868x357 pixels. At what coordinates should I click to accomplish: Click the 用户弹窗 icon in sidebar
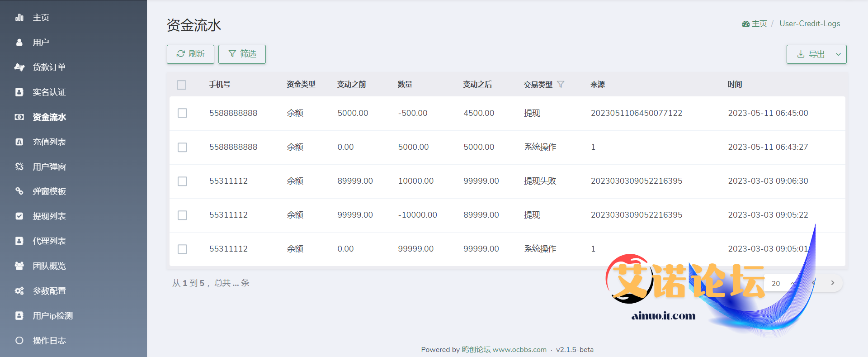(x=19, y=167)
